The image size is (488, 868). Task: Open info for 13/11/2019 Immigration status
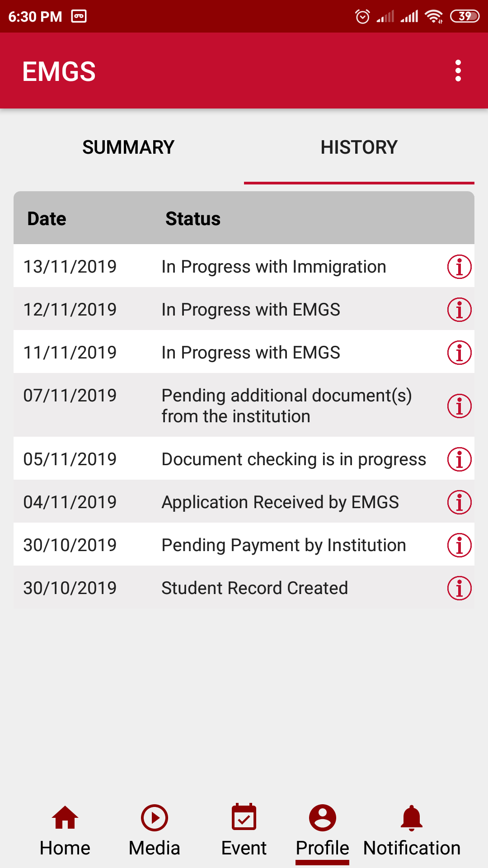[459, 267]
